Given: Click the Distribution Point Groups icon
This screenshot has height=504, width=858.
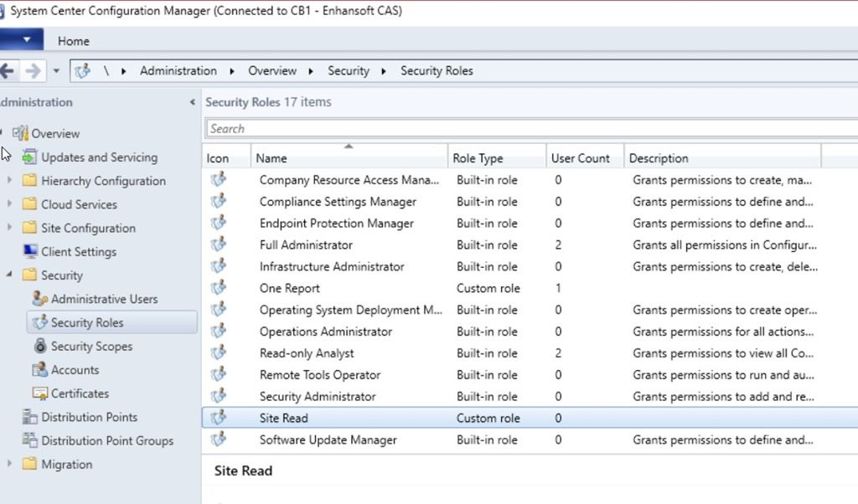Looking at the screenshot, I should [29, 440].
